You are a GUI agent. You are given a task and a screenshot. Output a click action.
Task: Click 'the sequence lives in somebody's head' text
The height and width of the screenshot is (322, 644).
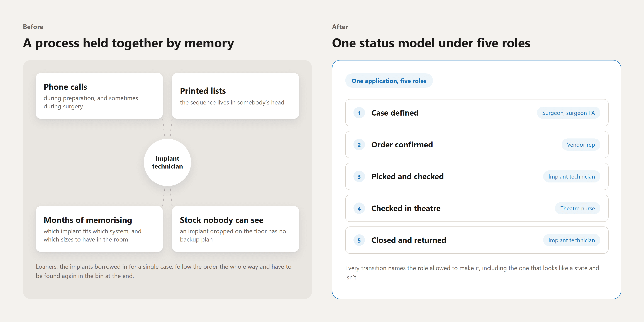(232, 102)
